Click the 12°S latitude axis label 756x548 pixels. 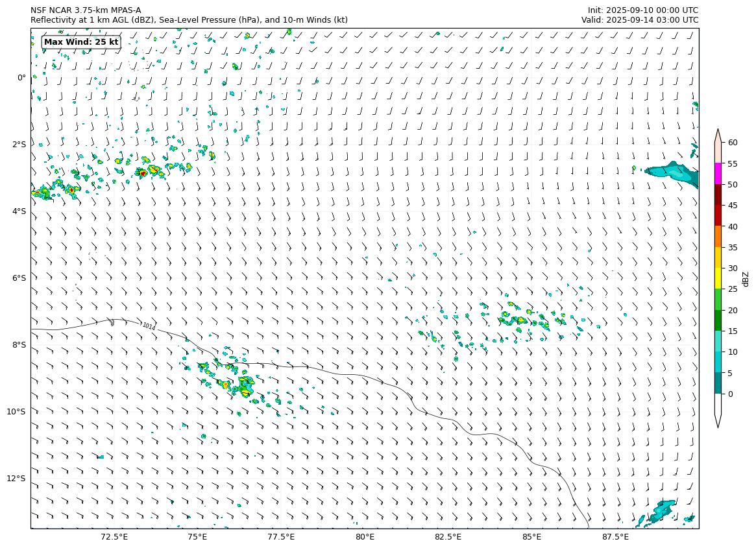tap(16, 479)
